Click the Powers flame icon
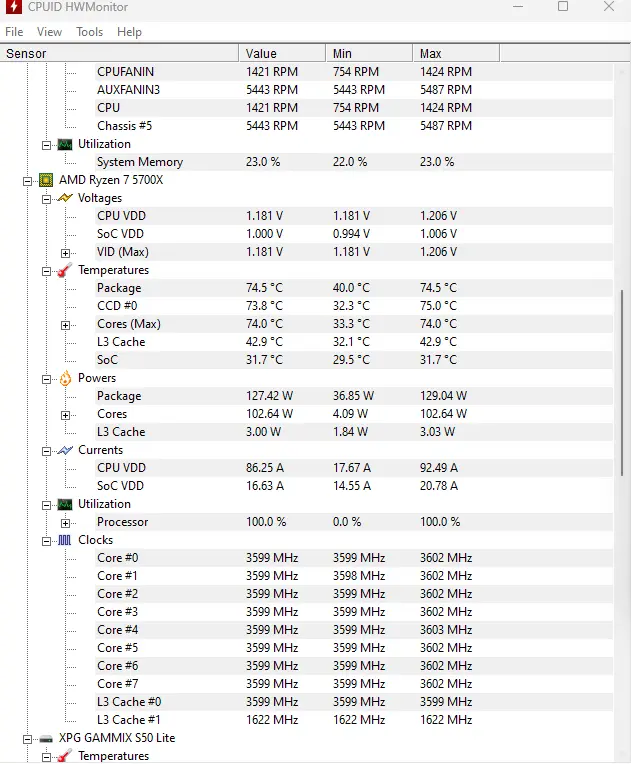This screenshot has width=631, height=764. (x=65, y=378)
